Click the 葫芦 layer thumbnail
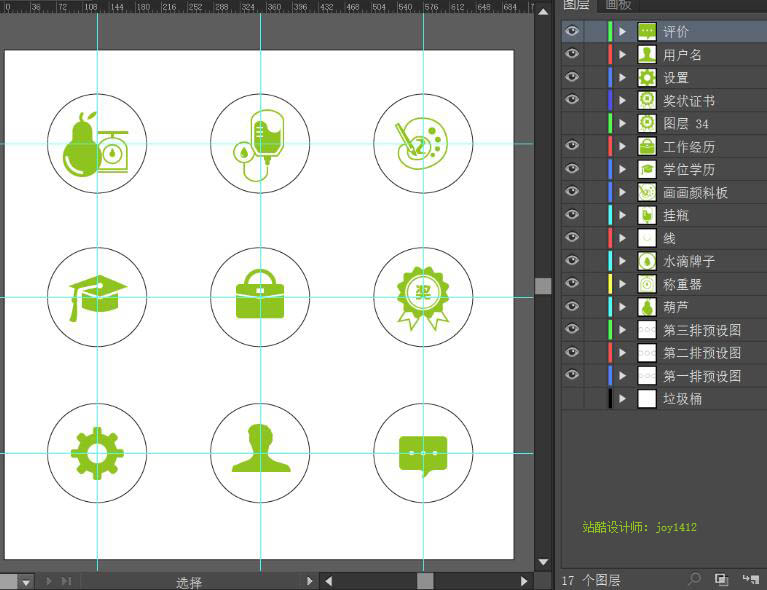The width and height of the screenshot is (767, 590). point(647,307)
